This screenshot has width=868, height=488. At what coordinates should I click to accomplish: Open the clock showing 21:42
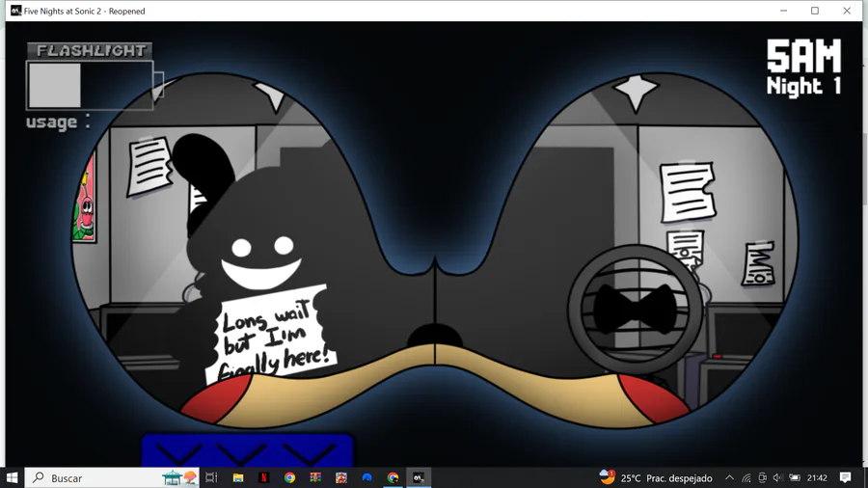(x=817, y=477)
